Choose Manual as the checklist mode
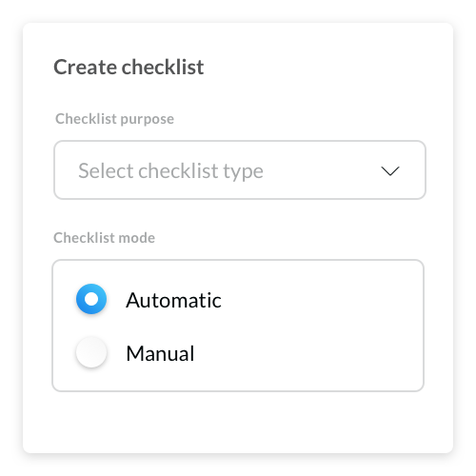Image resolution: width=476 pixels, height=476 pixels. click(91, 352)
